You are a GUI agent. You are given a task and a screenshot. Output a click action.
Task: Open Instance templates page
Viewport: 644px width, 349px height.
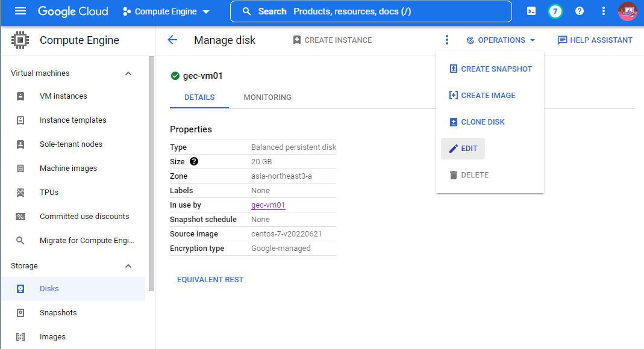pyautogui.click(x=73, y=120)
